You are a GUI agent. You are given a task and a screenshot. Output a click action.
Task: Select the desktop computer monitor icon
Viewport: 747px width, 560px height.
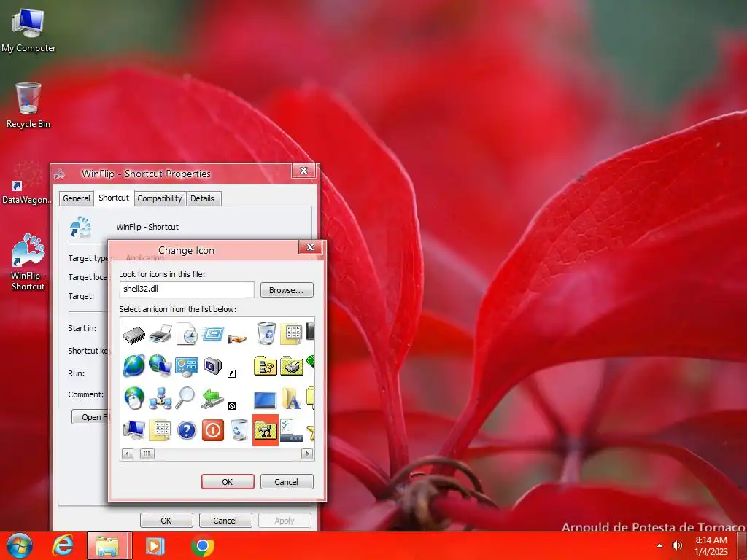coord(134,429)
